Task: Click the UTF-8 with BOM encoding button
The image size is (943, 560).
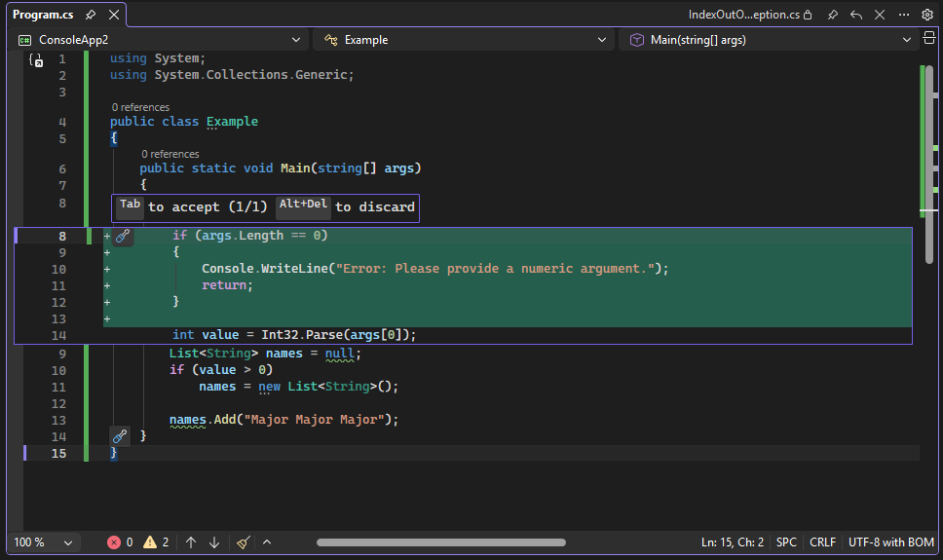Action: (890, 542)
